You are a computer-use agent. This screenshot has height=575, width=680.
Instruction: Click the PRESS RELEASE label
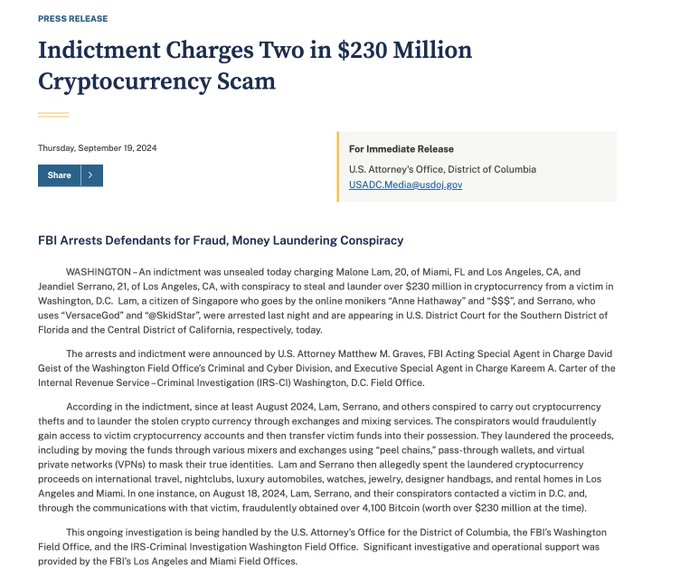click(x=73, y=19)
